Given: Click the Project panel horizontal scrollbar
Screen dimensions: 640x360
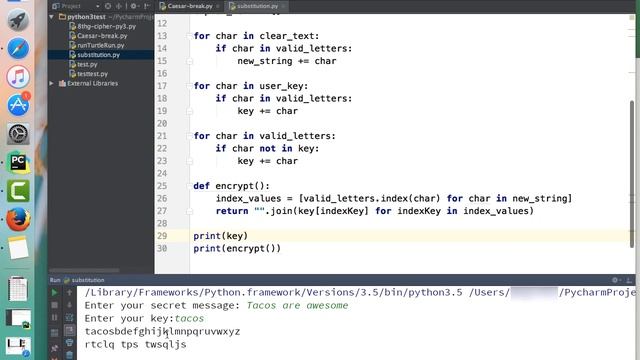Looking at the screenshot, I should point(84,270).
